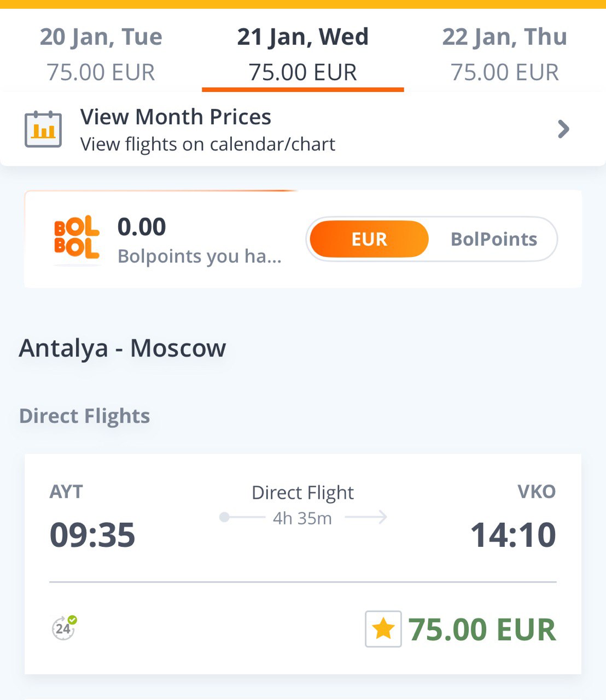Viewport: 606px width, 700px height.
Task: Switch price display to EUR
Action: [x=369, y=239]
